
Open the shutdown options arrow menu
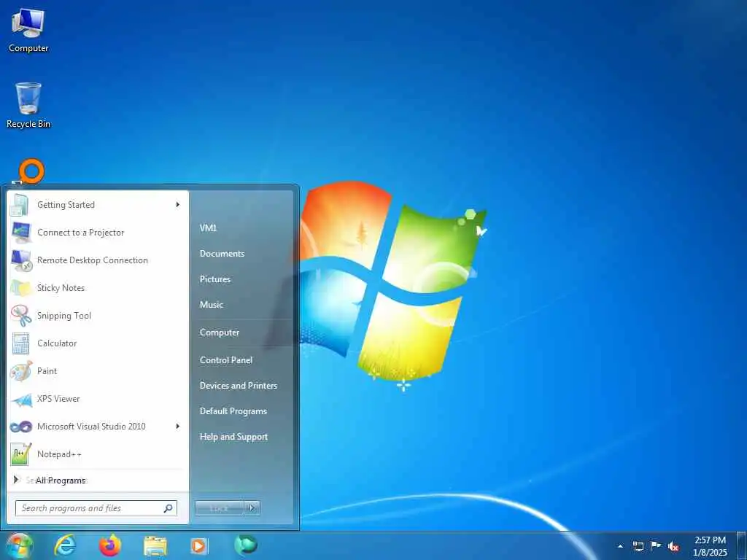[x=252, y=508]
